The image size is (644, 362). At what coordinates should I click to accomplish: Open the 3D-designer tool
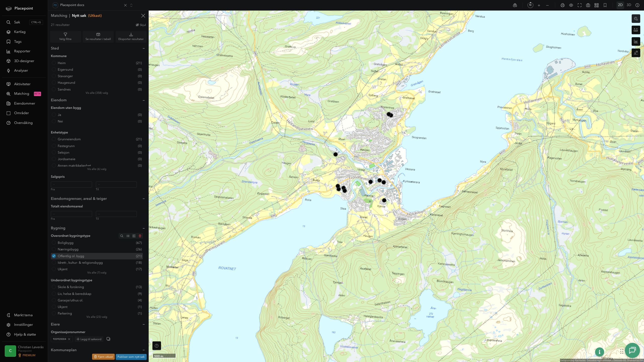click(24, 61)
